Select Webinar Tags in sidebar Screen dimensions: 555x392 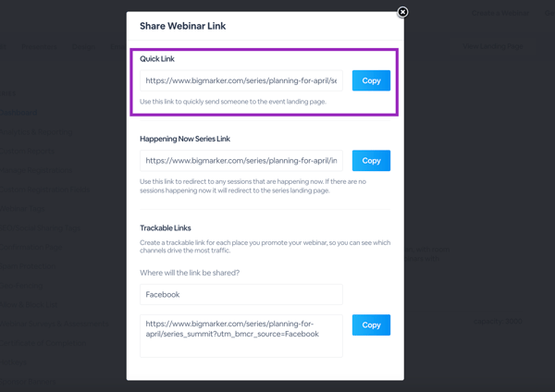tap(22, 209)
